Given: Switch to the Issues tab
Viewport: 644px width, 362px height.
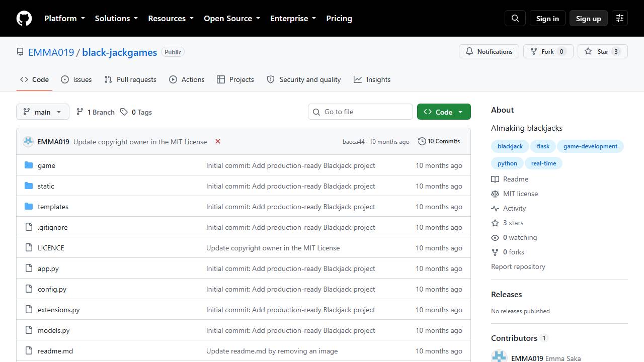Looking at the screenshot, I should 76,79.
